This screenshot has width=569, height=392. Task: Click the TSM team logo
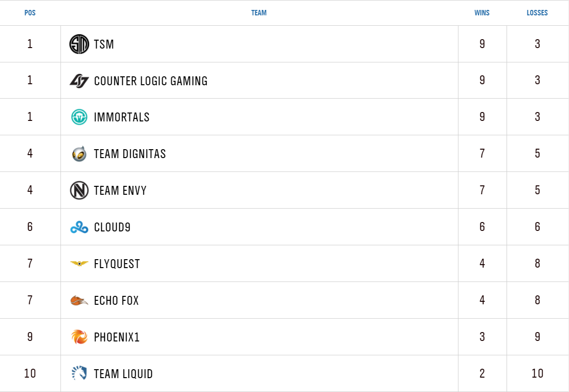point(79,44)
